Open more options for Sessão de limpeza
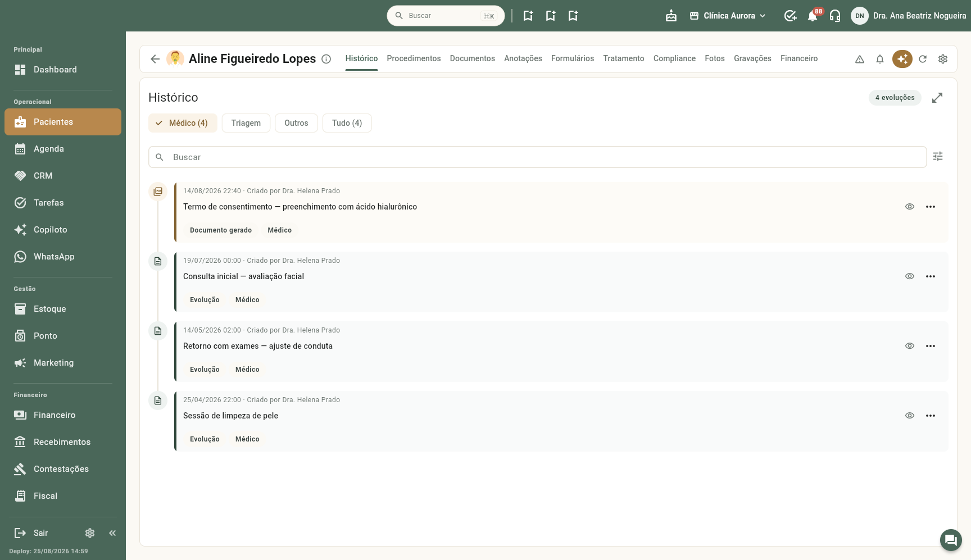The width and height of the screenshot is (971, 560). point(931,416)
